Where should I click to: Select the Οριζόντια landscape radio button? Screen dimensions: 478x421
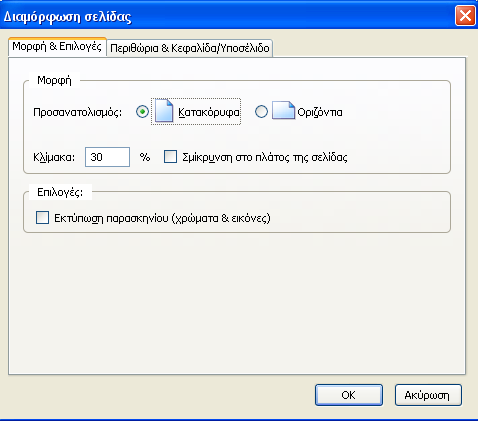tap(261, 112)
